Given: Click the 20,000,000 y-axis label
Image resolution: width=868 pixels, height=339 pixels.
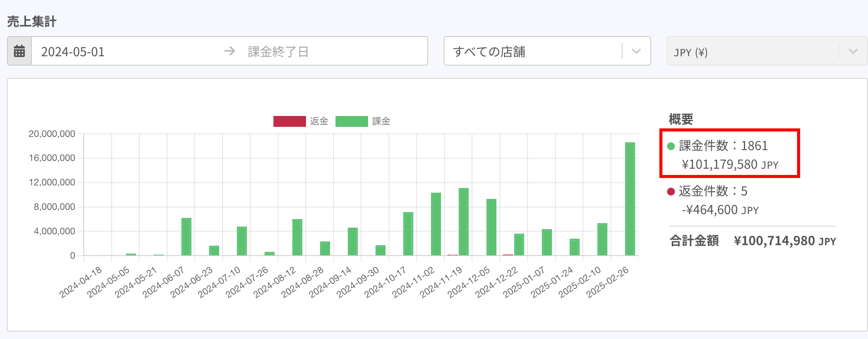Looking at the screenshot, I should [x=52, y=134].
